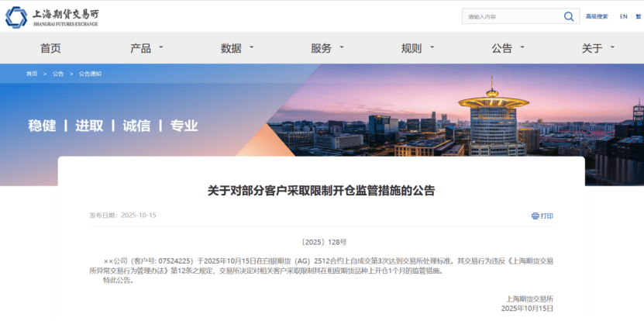Expand the 规则 dropdown arrow

click(432, 47)
